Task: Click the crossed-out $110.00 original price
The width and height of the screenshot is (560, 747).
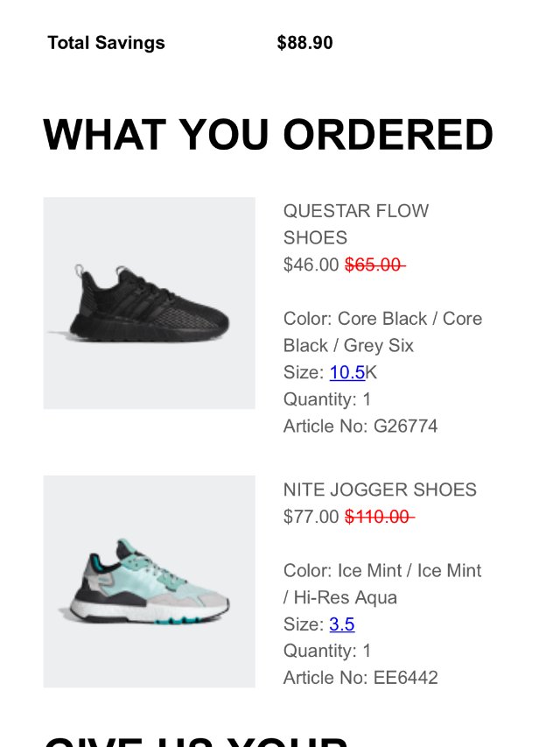Action: pos(380,516)
